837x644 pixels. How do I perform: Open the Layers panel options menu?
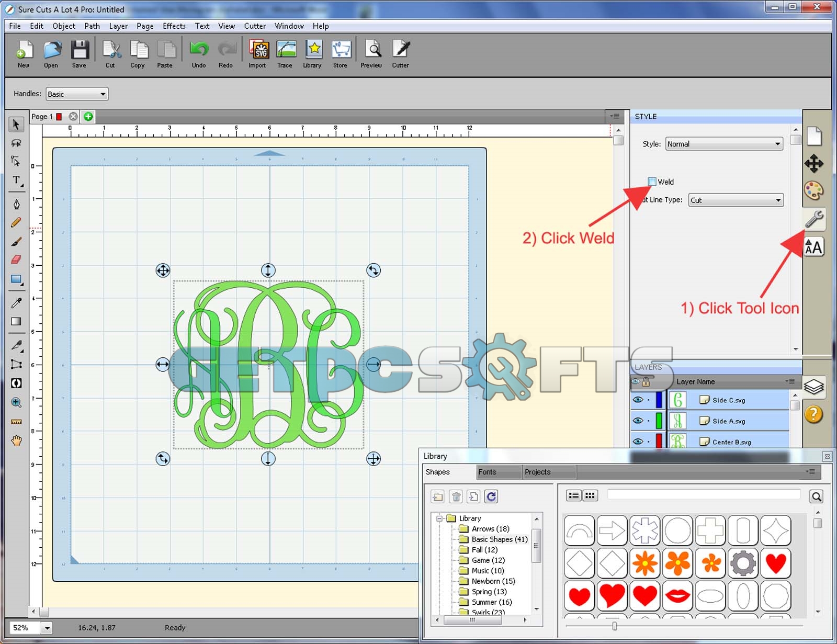click(x=790, y=381)
